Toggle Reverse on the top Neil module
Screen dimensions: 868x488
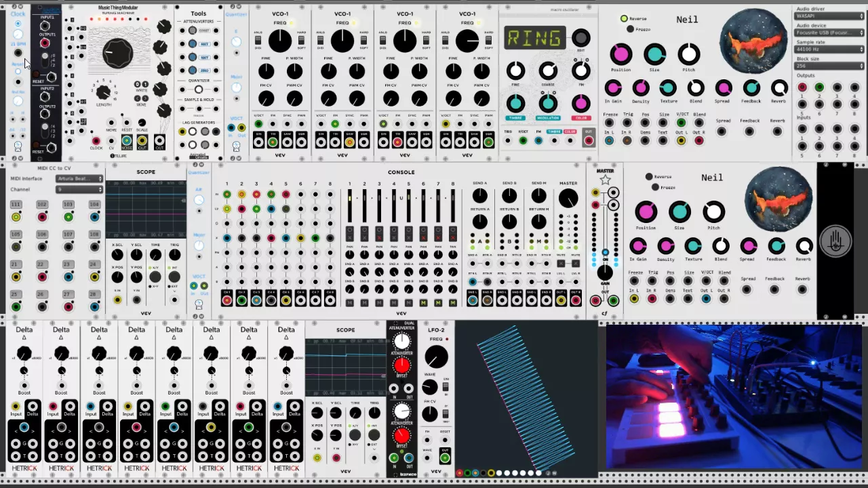click(x=624, y=19)
